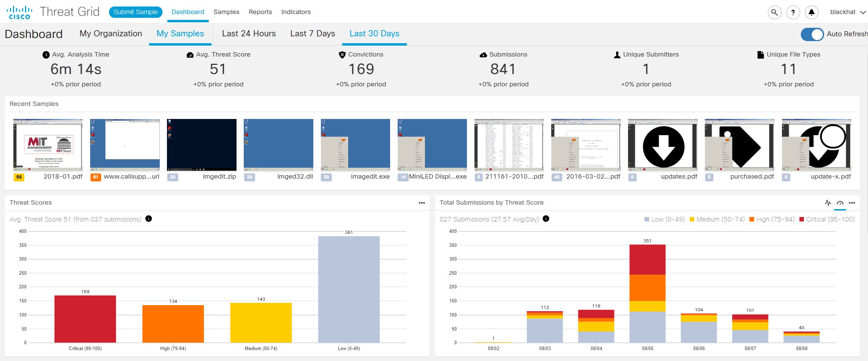Image resolution: width=868 pixels, height=361 pixels.
Task: Switch to line chart view icon
Action: (x=828, y=203)
